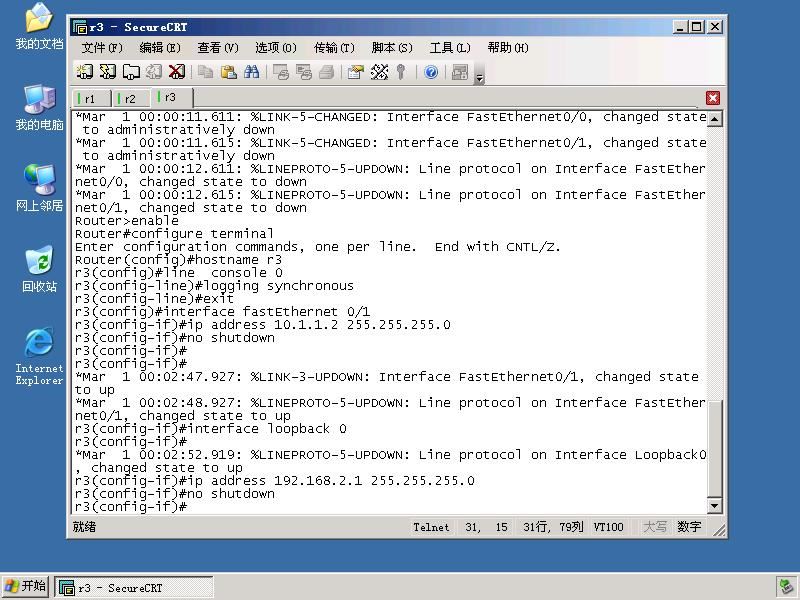Click the 网上邻居 desktop icon
This screenshot has height=600, width=800.
(x=39, y=188)
